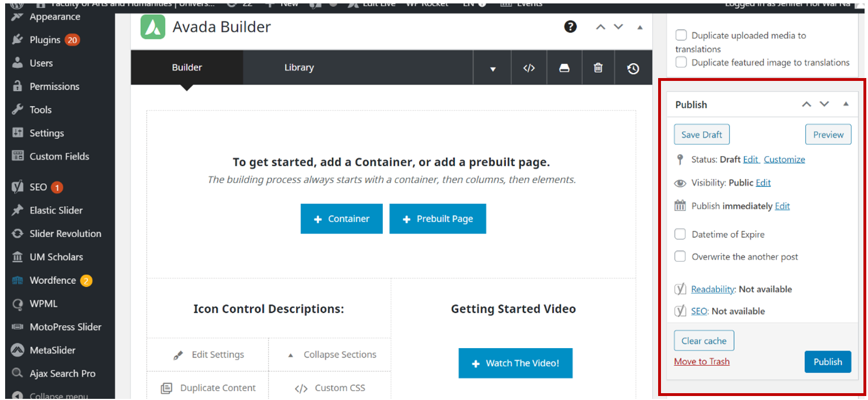Image resolution: width=868 pixels, height=400 pixels.
Task: Move Avada Builder panel down with chevron
Action: pyautogui.click(x=618, y=27)
